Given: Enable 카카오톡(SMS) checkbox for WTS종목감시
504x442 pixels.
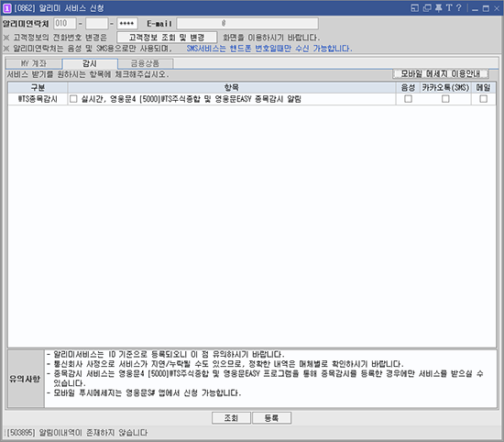Looking at the screenshot, I should pos(445,99).
